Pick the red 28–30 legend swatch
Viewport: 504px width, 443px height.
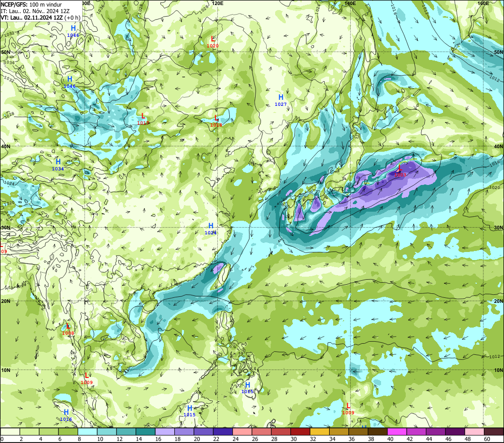(281, 431)
